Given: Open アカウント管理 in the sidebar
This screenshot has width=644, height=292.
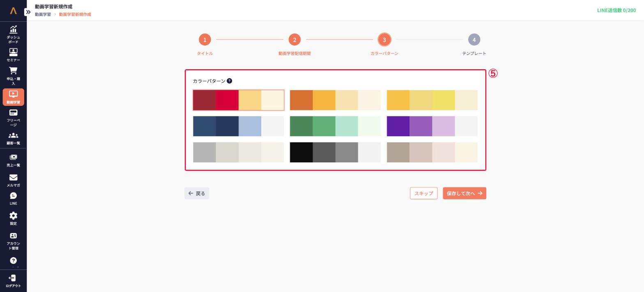Looking at the screenshot, I should click(13, 241).
